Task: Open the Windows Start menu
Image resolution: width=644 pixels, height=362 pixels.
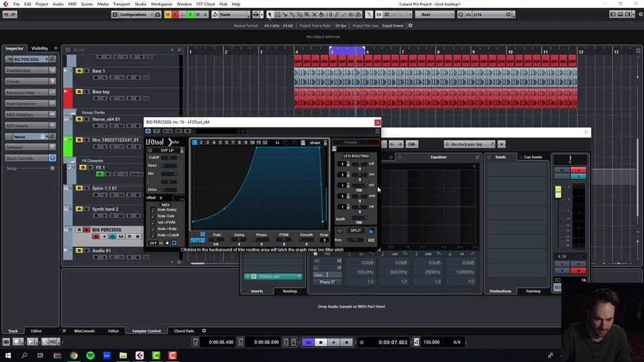Action: (8, 355)
